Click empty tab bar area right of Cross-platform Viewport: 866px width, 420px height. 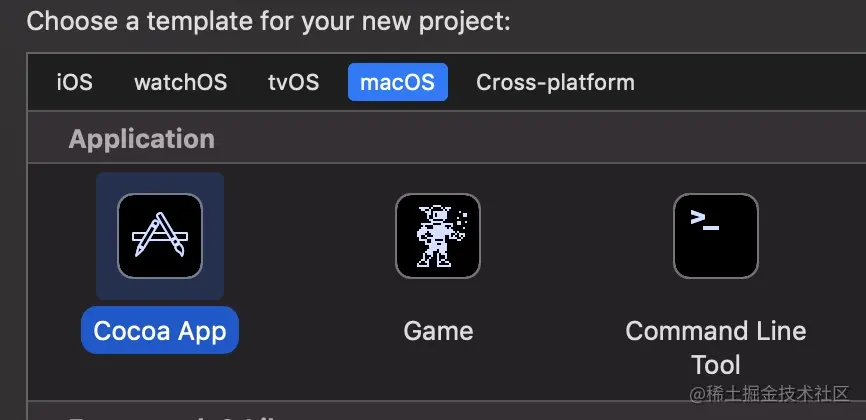pos(750,82)
